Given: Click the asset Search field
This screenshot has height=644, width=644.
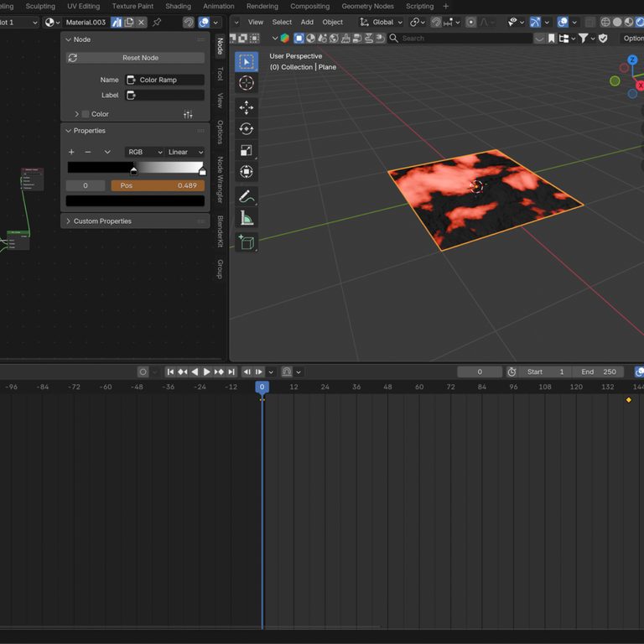Looking at the screenshot, I should [460, 39].
